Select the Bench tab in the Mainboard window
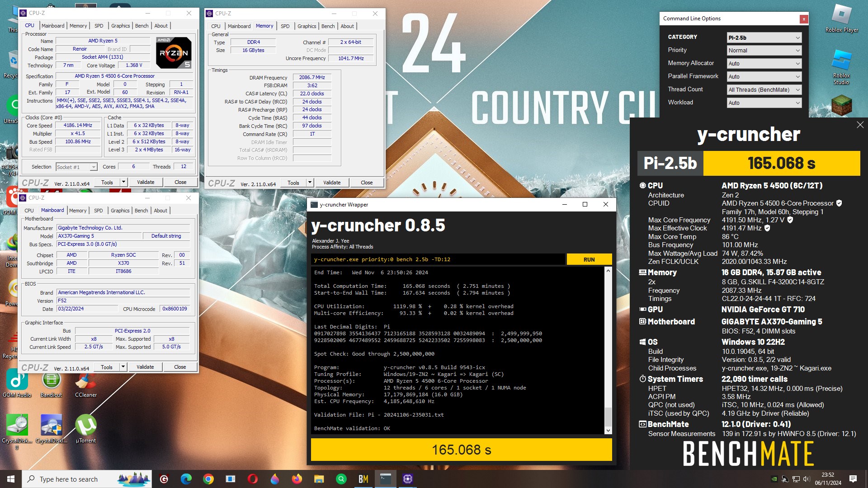Image resolution: width=868 pixels, height=488 pixels. 141,211
